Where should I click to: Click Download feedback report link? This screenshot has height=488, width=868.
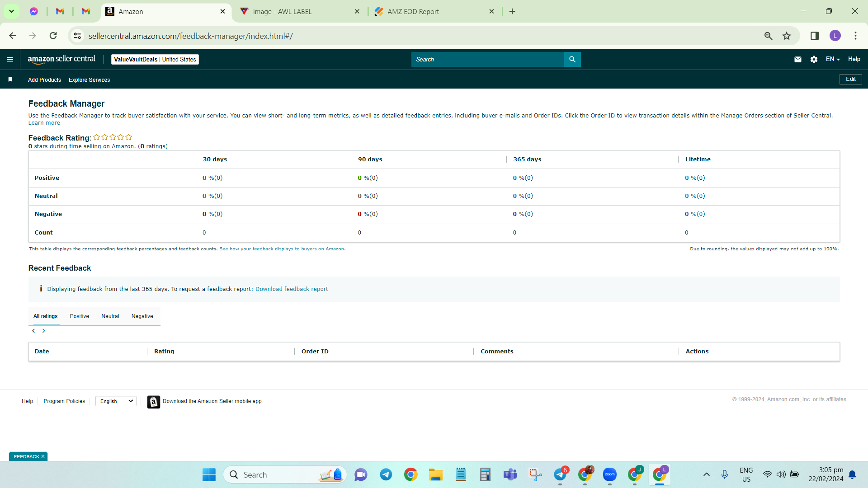292,289
